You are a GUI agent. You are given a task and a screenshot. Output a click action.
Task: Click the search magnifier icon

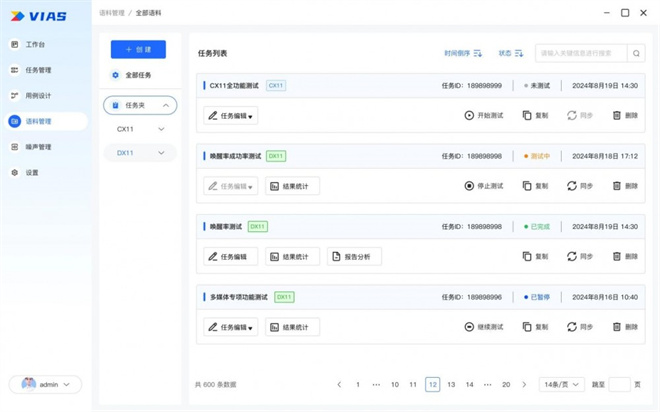click(x=636, y=53)
